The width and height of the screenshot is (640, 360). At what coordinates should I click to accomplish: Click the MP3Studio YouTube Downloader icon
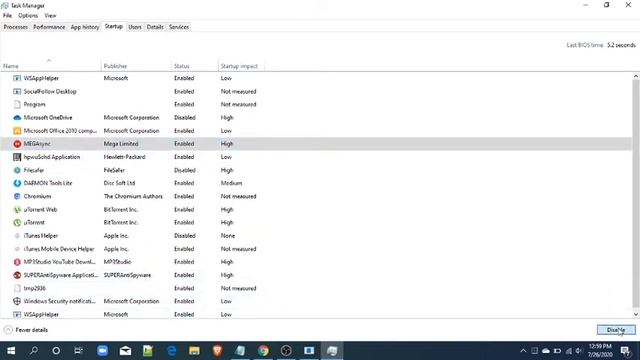[x=17, y=262]
